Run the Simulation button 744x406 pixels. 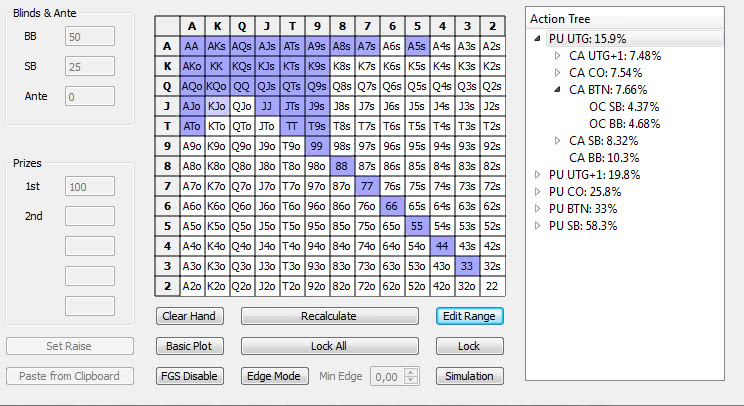pyautogui.click(x=469, y=376)
